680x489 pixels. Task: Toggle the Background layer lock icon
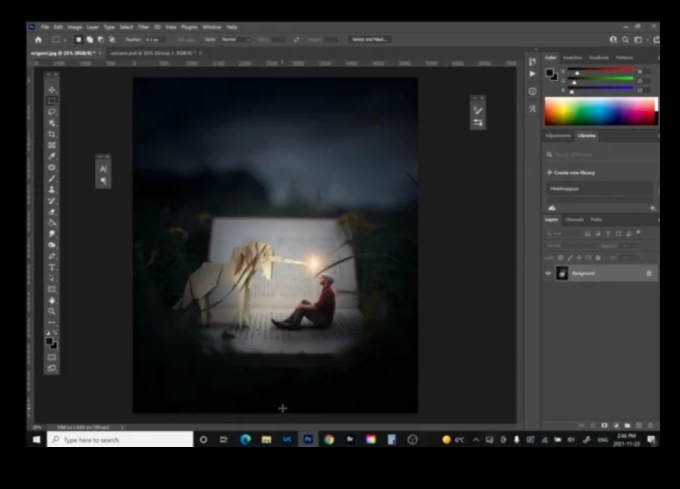pyautogui.click(x=648, y=273)
